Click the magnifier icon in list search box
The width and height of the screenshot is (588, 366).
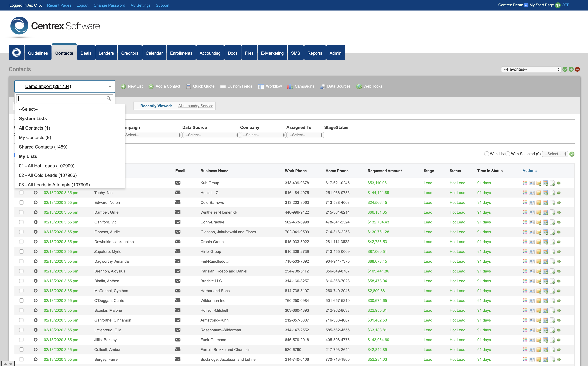click(x=109, y=98)
